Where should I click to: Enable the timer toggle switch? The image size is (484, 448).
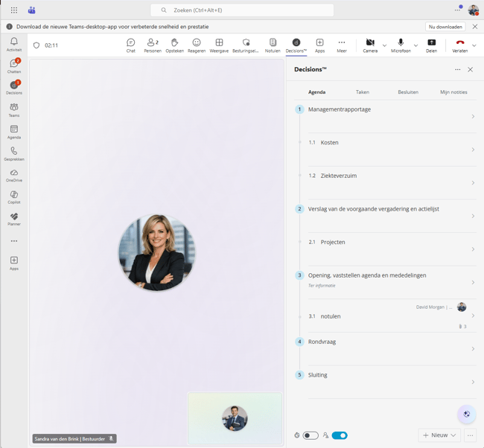[x=311, y=435]
